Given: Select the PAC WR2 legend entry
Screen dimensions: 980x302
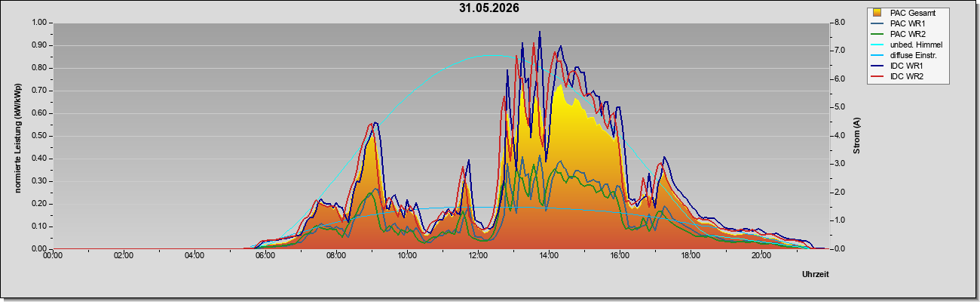Looking at the screenshot, I should pos(907,34).
